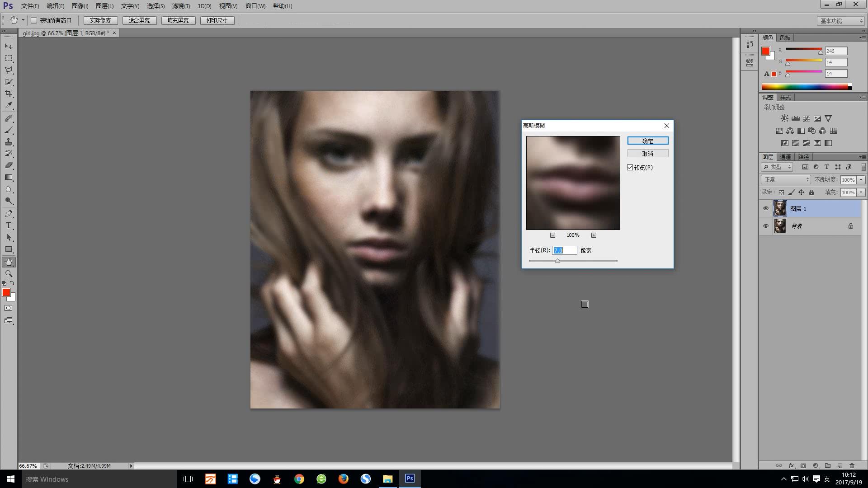Image resolution: width=868 pixels, height=488 pixels.
Task: Open the blend mode 正常 dropdown
Action: [786, 179]
